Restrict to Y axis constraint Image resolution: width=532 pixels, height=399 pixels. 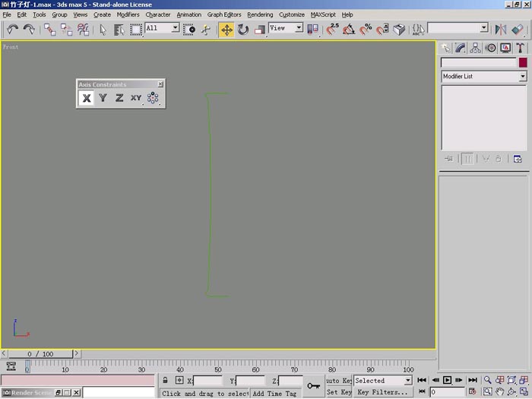pos(103,98)
